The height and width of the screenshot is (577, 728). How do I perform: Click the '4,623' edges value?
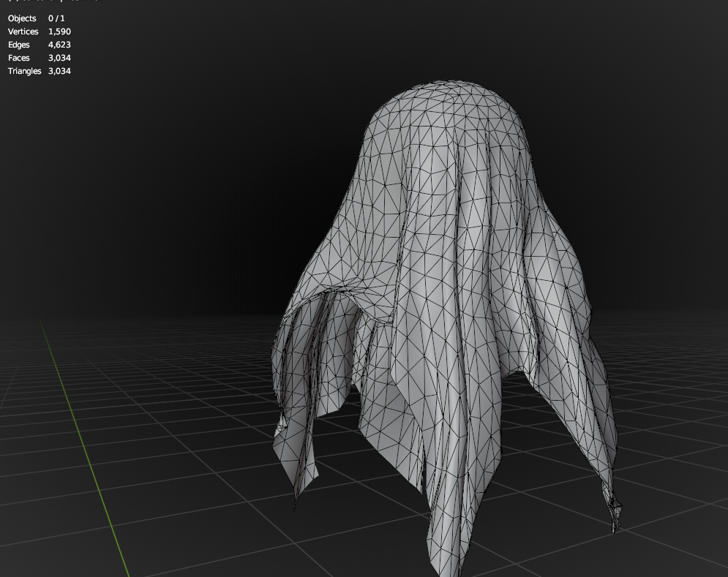(x=59, y=45)
